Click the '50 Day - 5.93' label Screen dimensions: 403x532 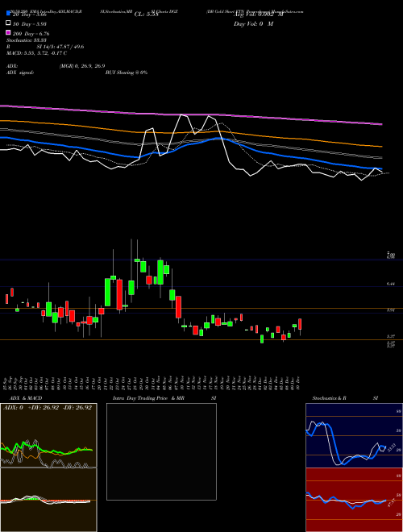tap(30, 23)
